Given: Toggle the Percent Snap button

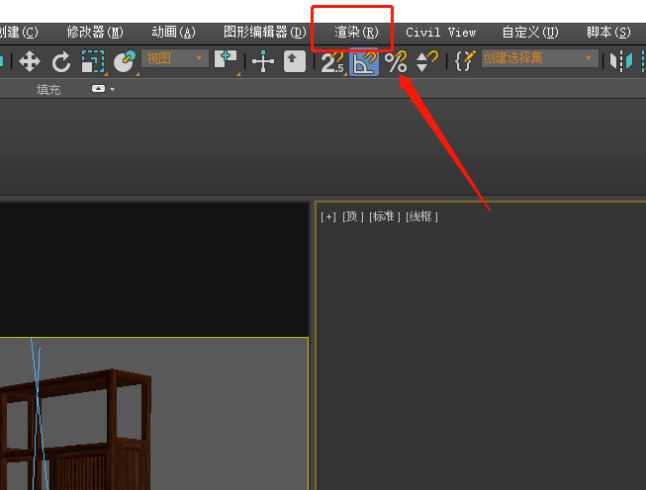Looking at the screenshot, I should [x=396, y=62].
